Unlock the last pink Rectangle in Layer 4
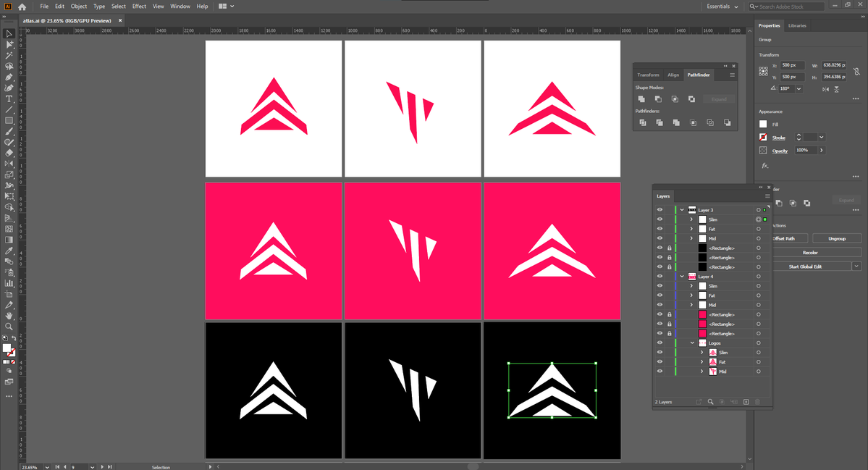This screenshot has height=470, width=868. click(x=669, y=333)
